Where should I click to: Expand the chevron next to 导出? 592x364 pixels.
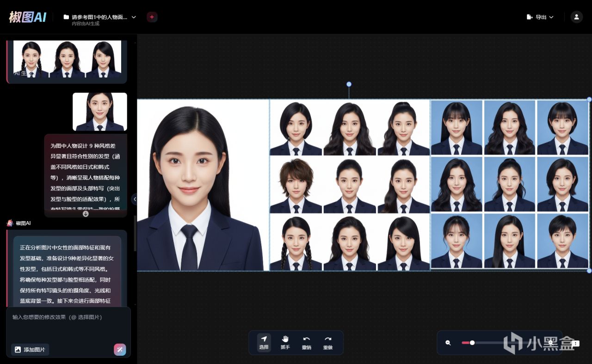pos(551,17)
